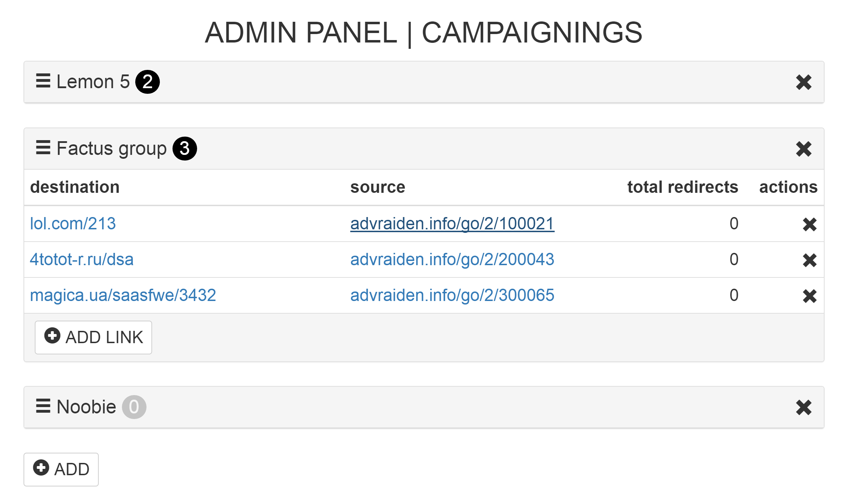Image resolution: width=866 pixels, height=504 pixels.
Task: Remove the Factus group campaign
Action: (x=803, y=149)
